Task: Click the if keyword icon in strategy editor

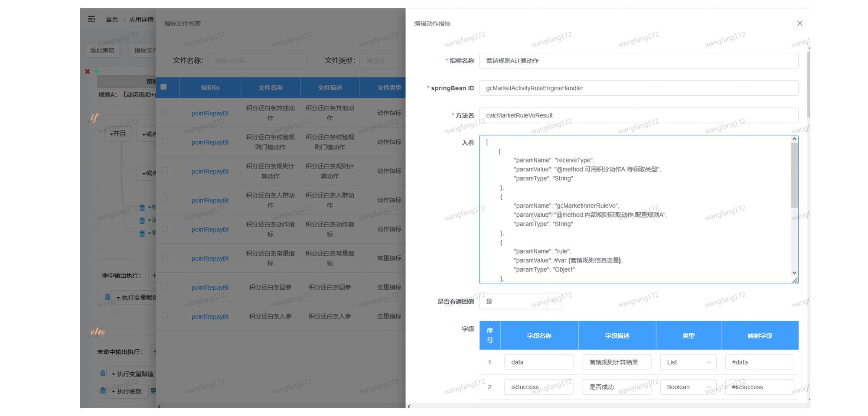Action: [94, 118]
